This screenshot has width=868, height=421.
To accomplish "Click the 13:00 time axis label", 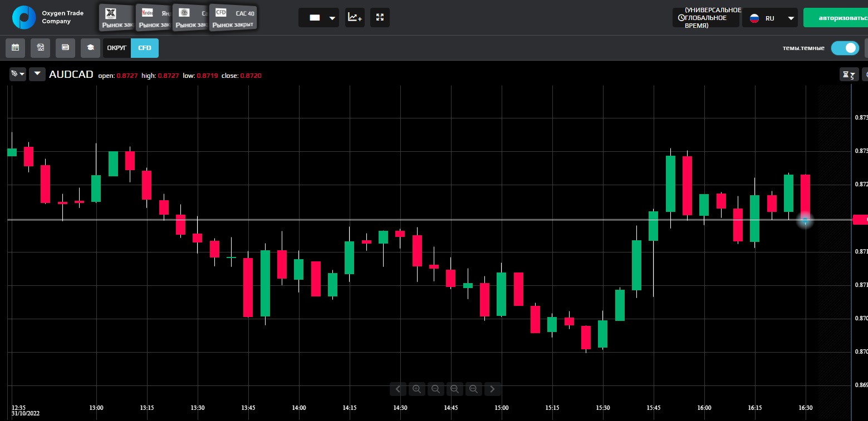I will point(96,408).
